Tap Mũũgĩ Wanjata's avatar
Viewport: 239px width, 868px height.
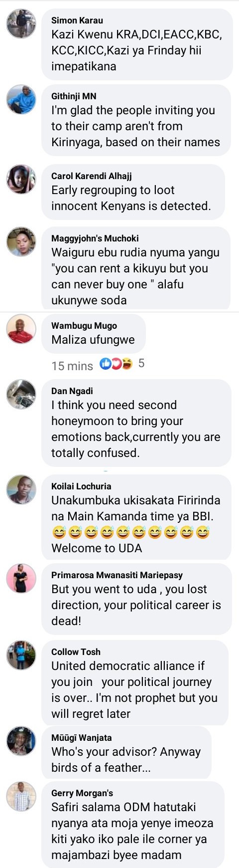click(21, 741)
